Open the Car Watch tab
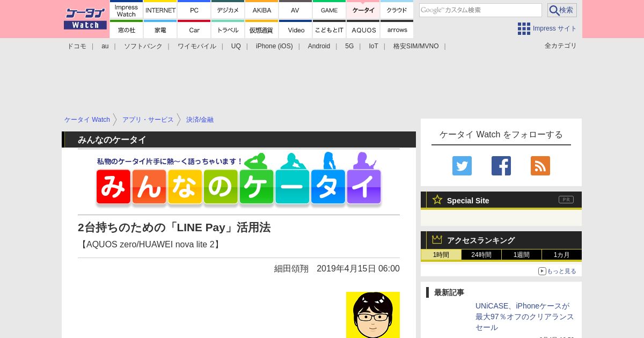This screenshot has height=338, width=644. 194,29
